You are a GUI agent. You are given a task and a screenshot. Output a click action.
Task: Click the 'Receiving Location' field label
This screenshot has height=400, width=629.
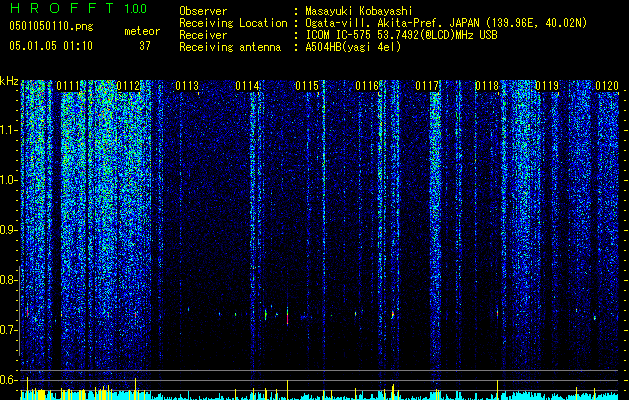click(233, 23)
